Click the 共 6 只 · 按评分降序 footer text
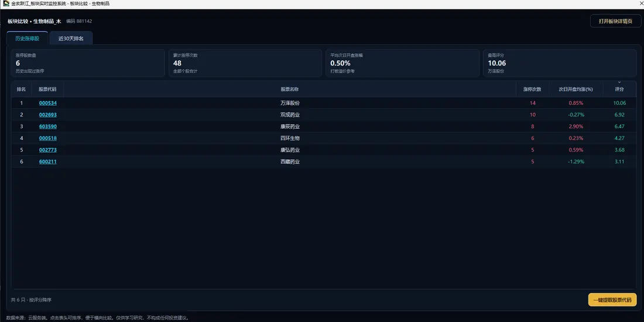Image resolution: width=644 pixels, height=322 pixels. click(x=31, y=300)
